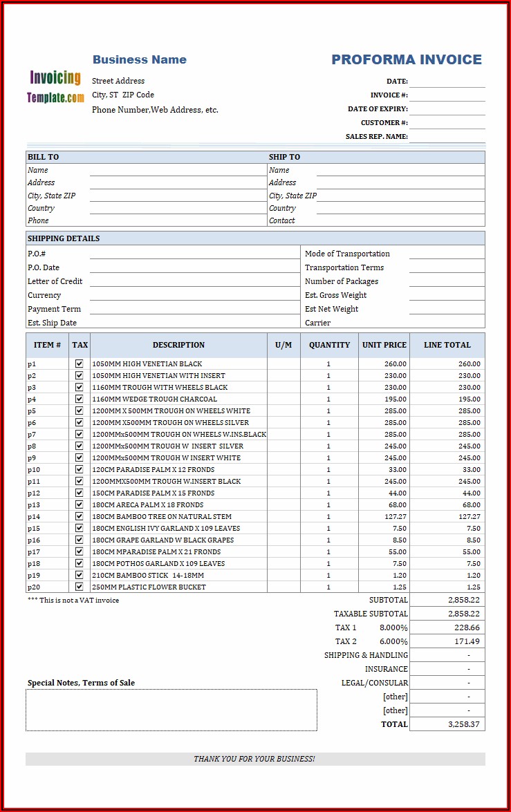Click the P.O.# field in Shipping Details
This screenshot has width=511, height=812.
(x=194, y=254)
